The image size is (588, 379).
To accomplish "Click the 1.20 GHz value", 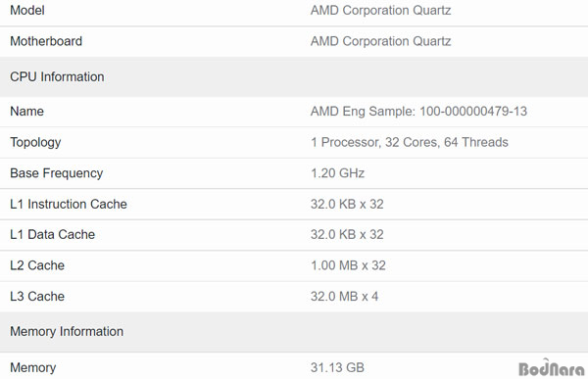I will click(337, 172).
